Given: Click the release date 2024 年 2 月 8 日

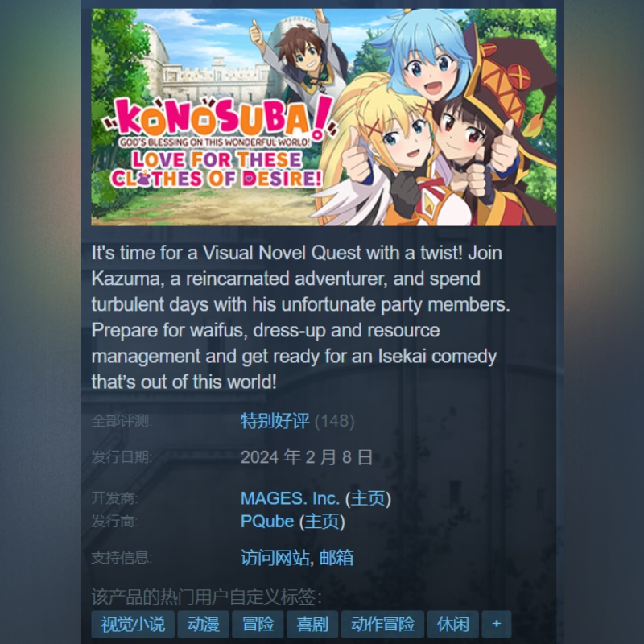Looking at the screenshot, I should pyautogui.click(x=307, y=457).
